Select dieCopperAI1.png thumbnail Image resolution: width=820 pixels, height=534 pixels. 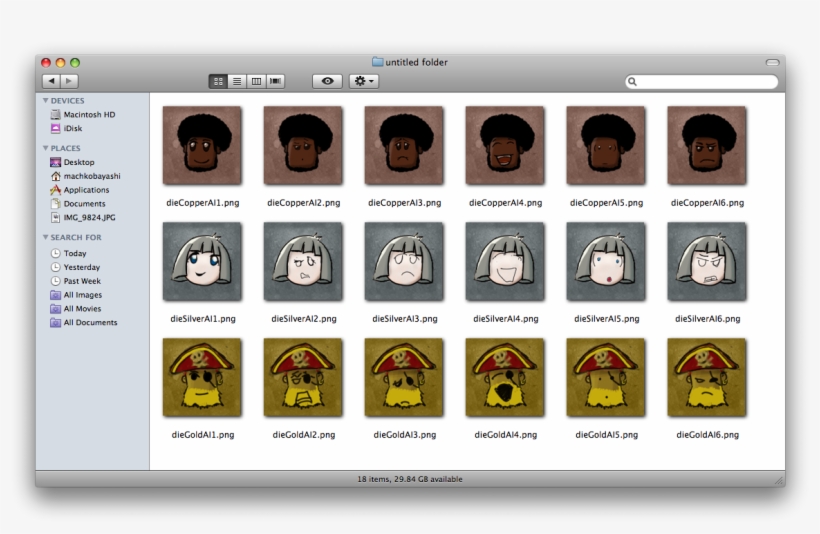point(202,145)
